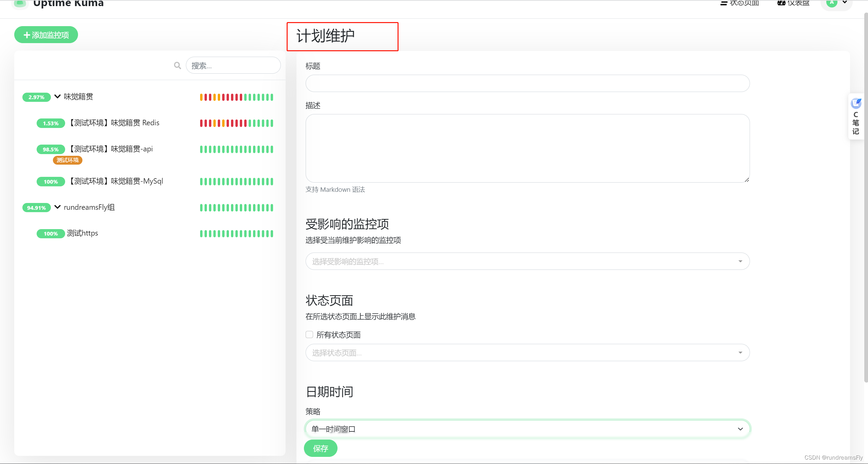
Task: Click the 1.53% uptime badge
Action: point(51,124)
